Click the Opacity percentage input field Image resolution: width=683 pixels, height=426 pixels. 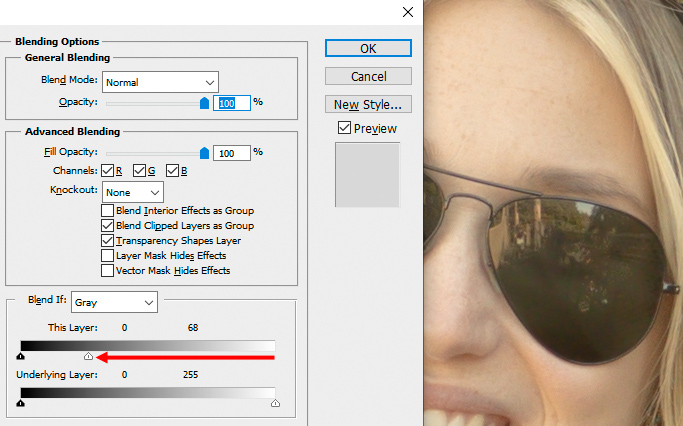click(233, 102)
